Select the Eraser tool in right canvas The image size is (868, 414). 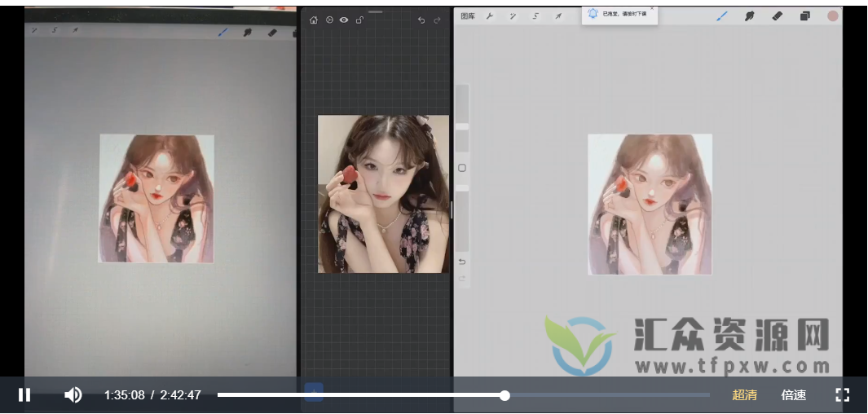pyautogui.click(x=777, y=16)
